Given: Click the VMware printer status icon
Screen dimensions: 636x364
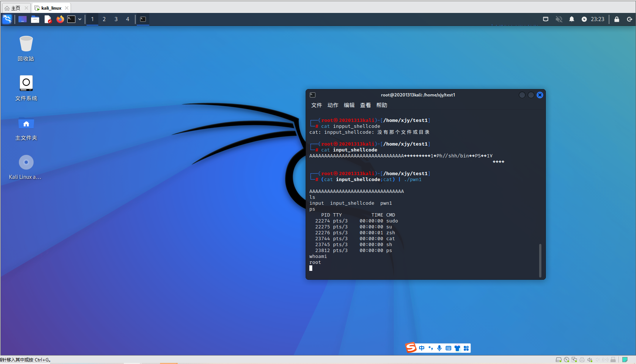Looking at the screenshot, I should (x=582, y=360).
